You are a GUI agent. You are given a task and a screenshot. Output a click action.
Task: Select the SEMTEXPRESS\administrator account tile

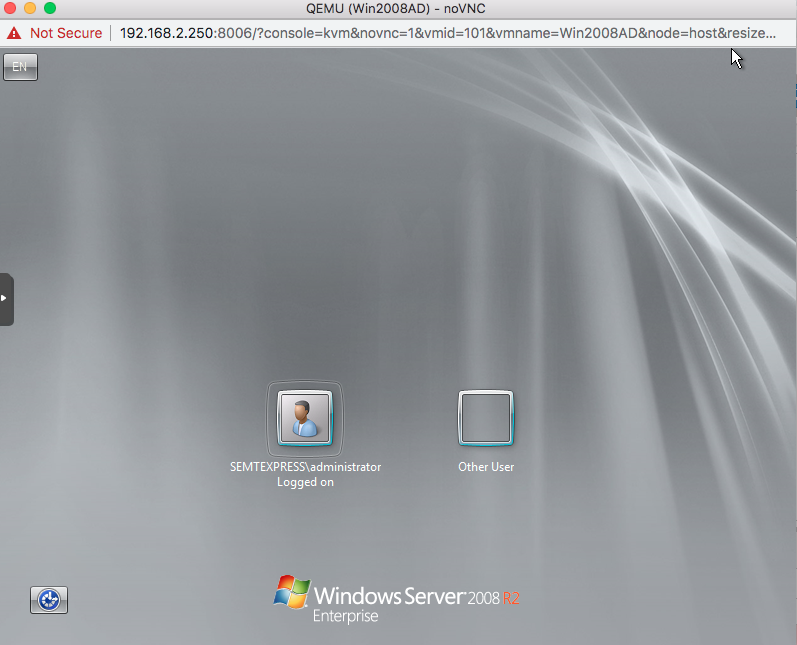pos(305,418)
